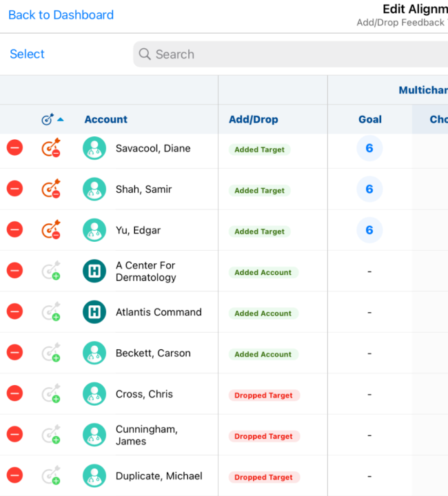Toggle target status for Beckett, Carson
Viewport: 448px width, 496px height.
tap(51, 353)
